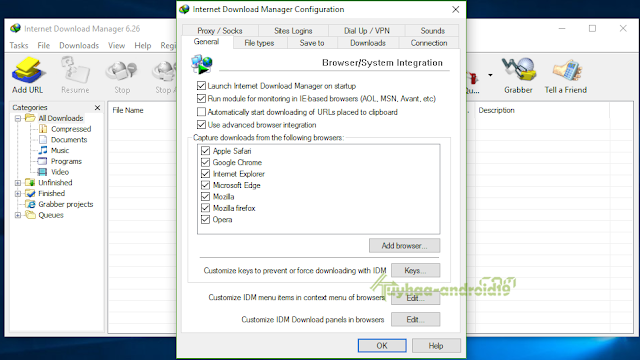640x360 pixels.
Task: Close the Configuration dialog
Action: [456, 9]
